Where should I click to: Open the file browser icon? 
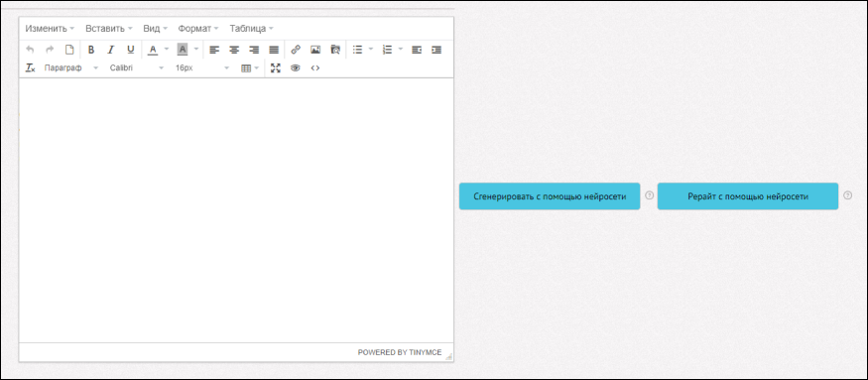point(335,50)
